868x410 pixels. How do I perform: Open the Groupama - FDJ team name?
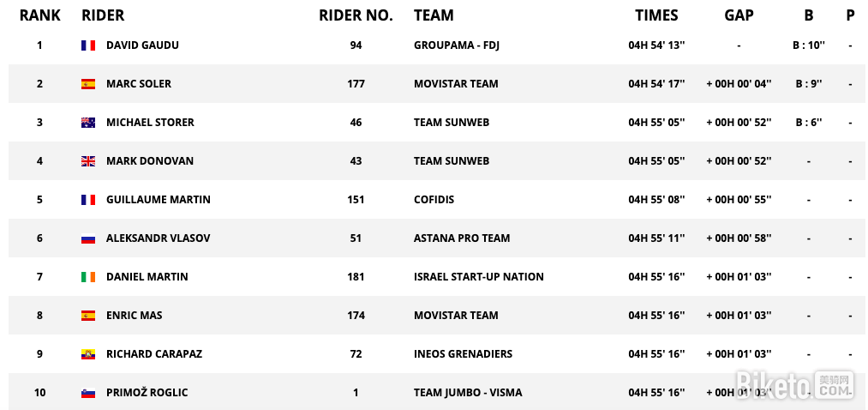click(456, 45)
